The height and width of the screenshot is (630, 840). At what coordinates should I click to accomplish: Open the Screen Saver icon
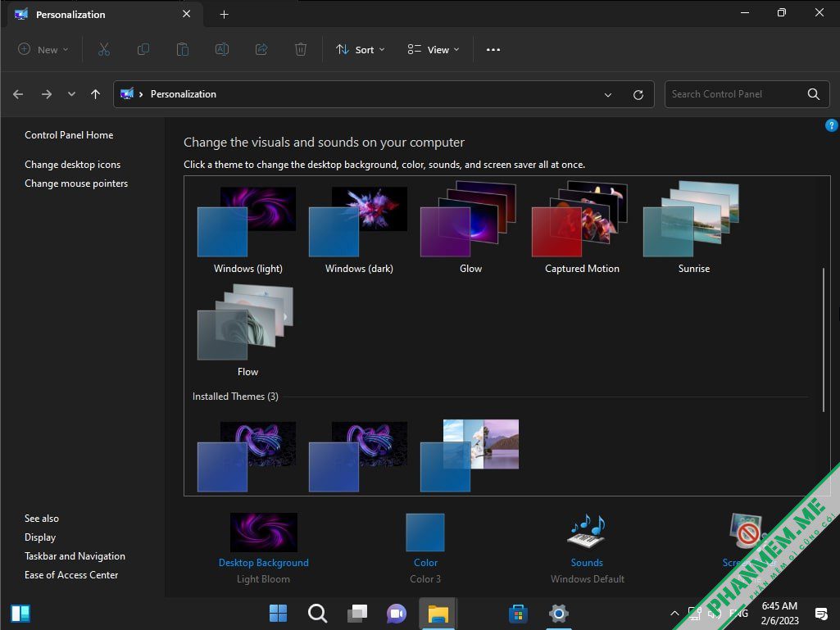(x=747, y=530)
